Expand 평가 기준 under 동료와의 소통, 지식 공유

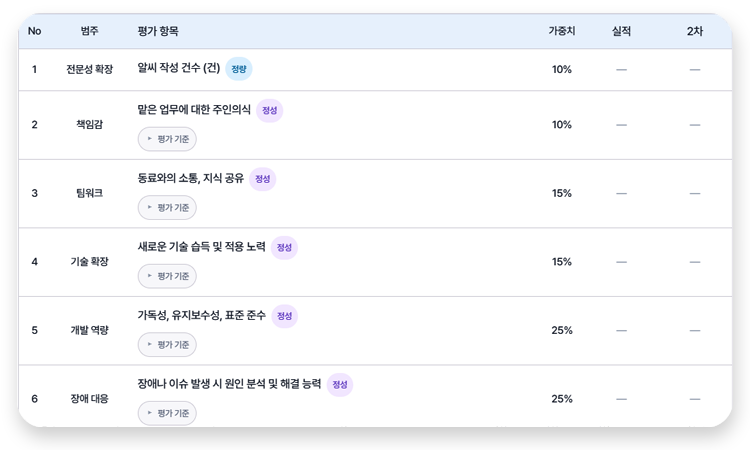coord(167,208)
